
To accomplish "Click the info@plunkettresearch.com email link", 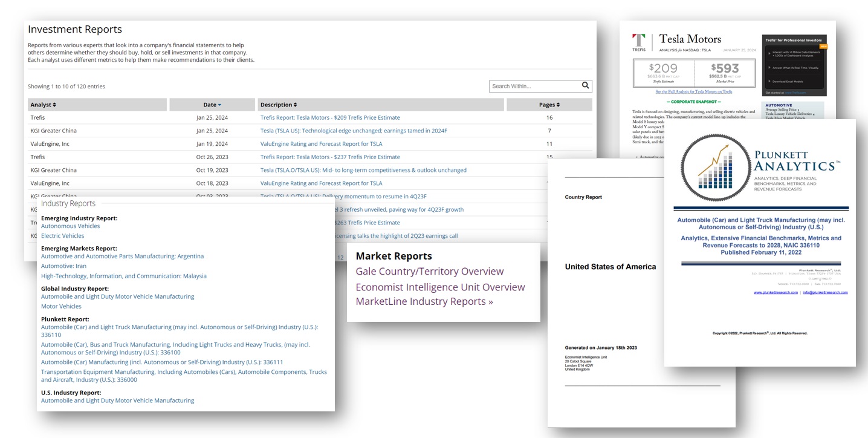I will coord(825,292).
